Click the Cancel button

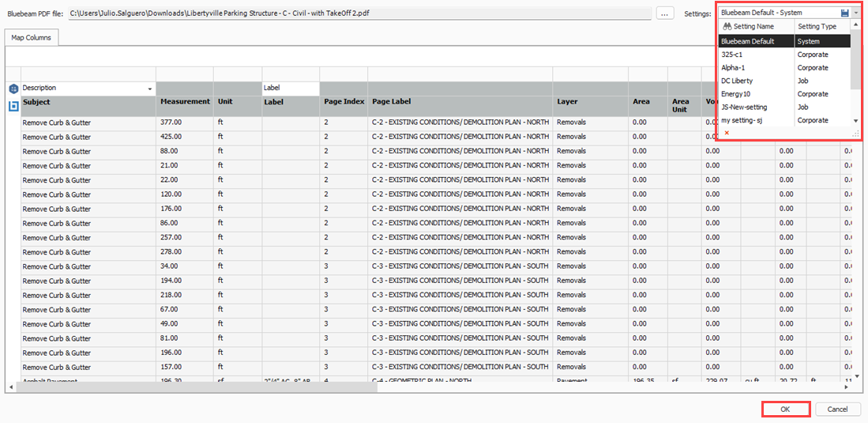(x=837, y=409)
